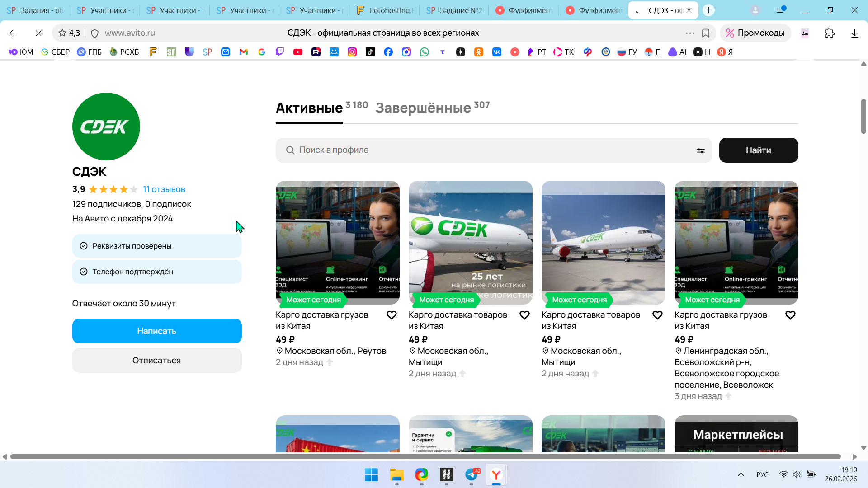868x488 pixels.
Task: Open the browser main menu
Action: (x=780, y=10)
